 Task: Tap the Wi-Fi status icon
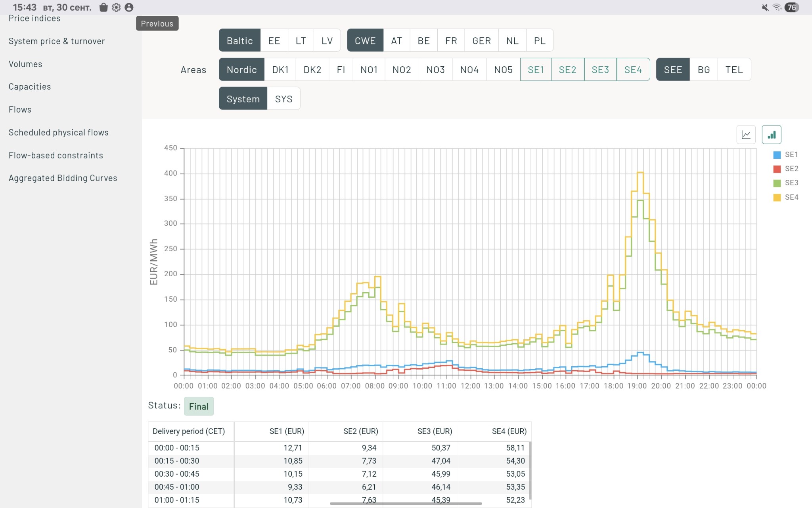(x=777, y=7)
